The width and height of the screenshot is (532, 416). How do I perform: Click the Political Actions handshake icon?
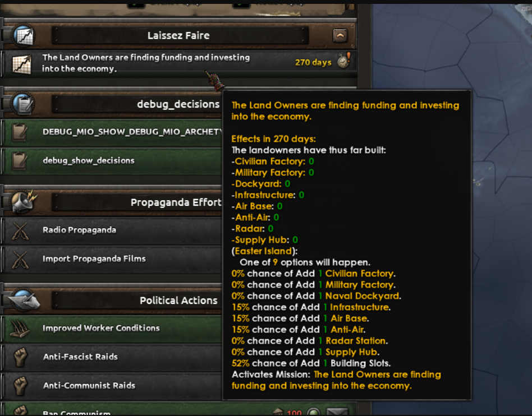tap(24, 301)
